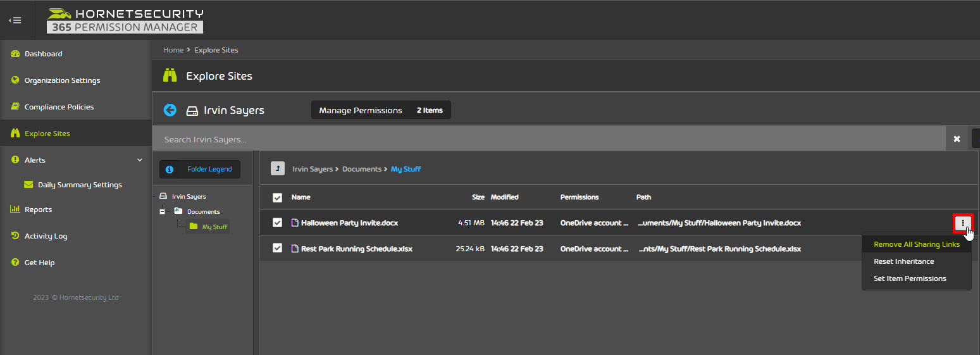Open the Folder Legend

200,169
